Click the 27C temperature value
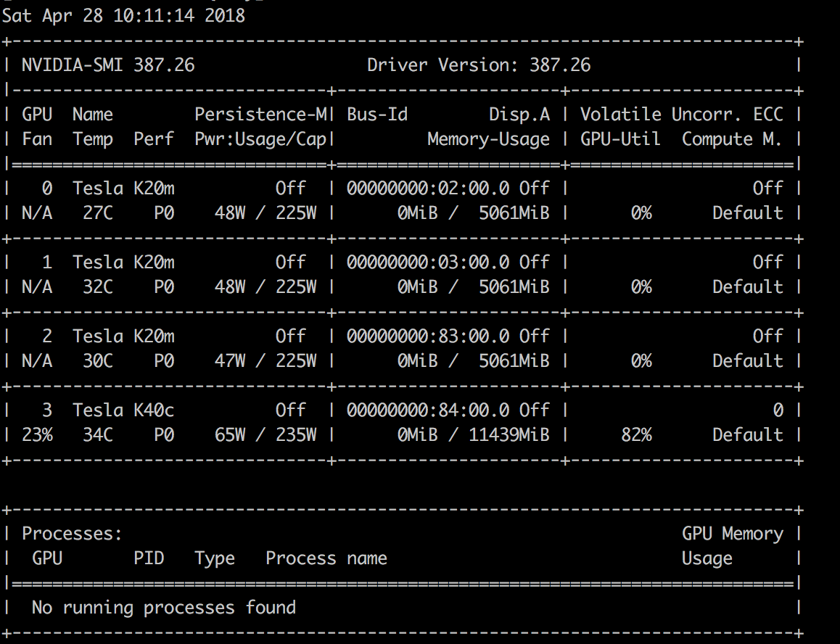 tap(98, 213)
